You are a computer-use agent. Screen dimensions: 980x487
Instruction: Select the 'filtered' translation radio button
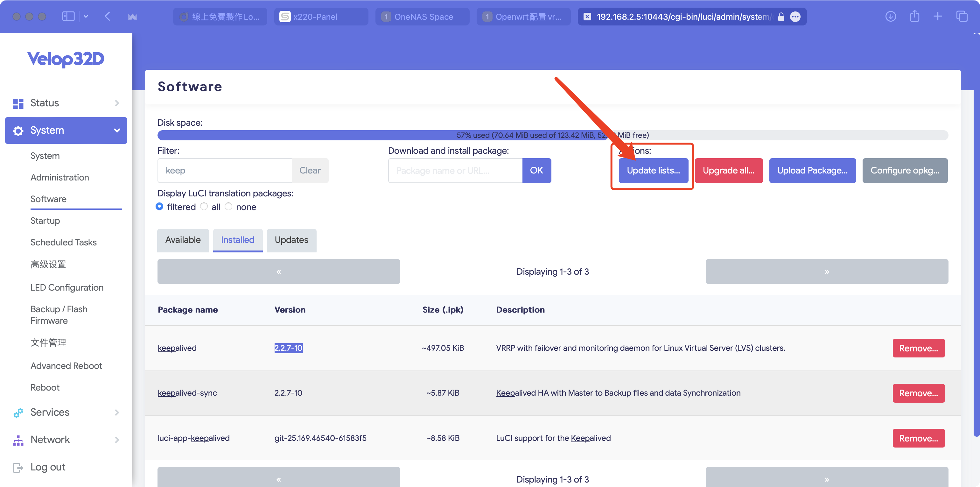pos(159,207)
